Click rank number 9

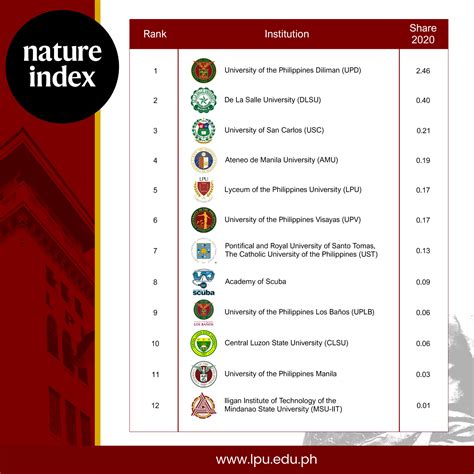point(155,313)
